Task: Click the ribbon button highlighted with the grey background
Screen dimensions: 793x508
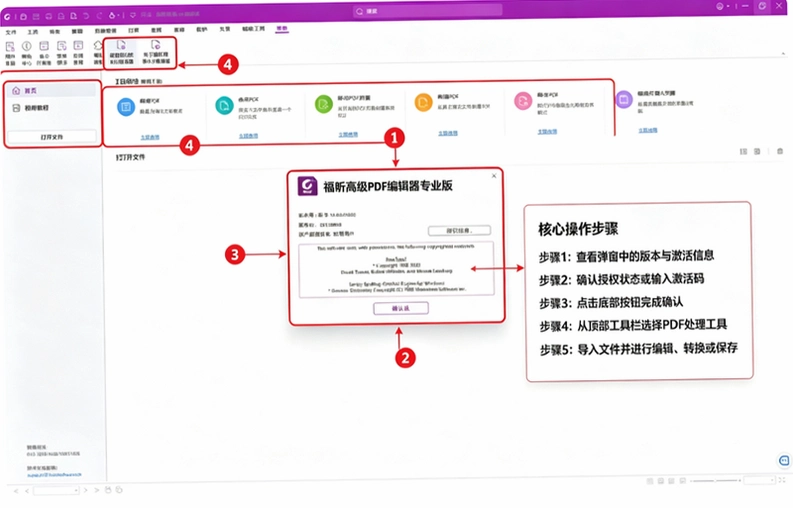Action: 121,53
